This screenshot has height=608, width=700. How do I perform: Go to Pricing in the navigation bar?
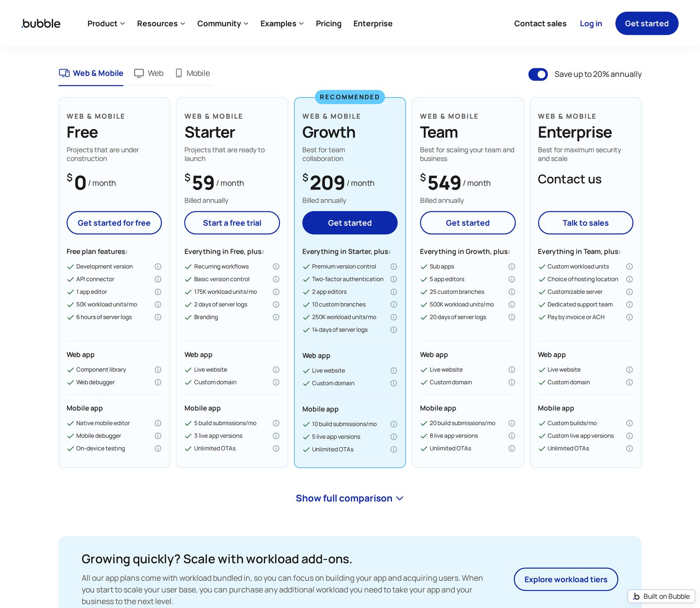point(329,24)
